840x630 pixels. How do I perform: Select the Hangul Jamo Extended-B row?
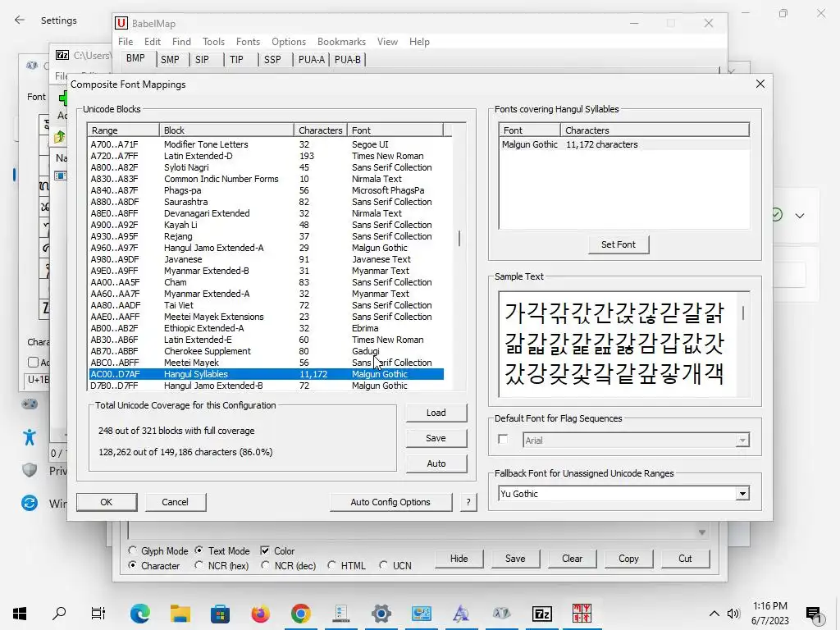pos(267,386)
